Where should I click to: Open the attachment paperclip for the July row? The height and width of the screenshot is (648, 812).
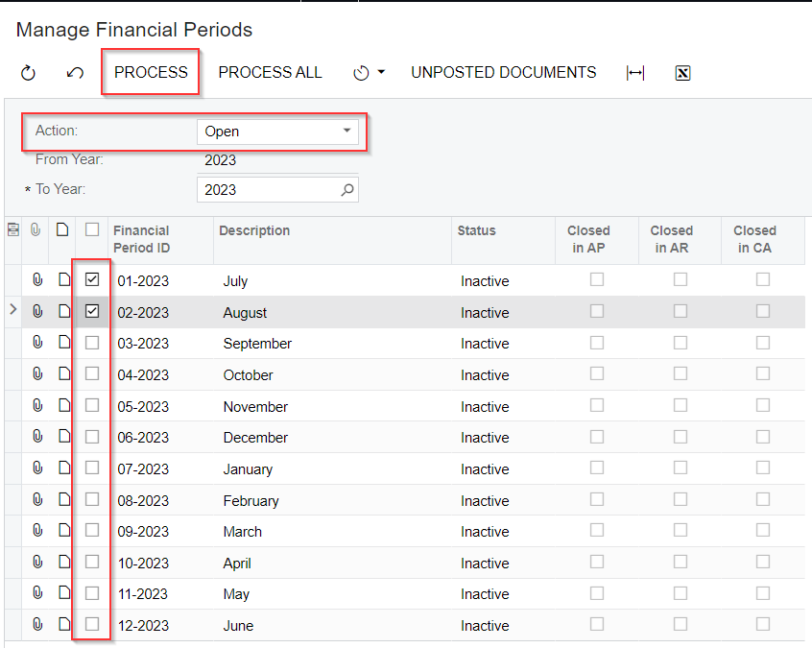(37, 280)
